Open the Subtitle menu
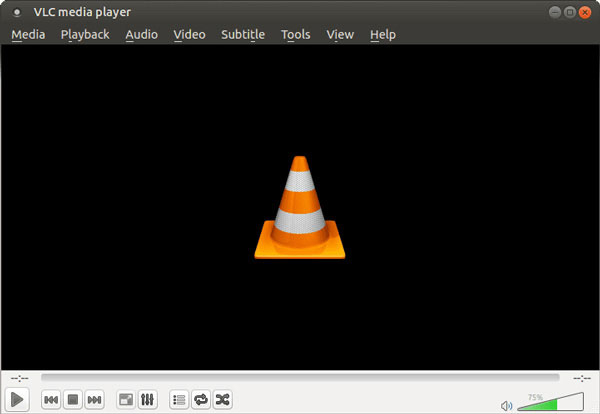Image resolution: width=600 pixels, height=414 pixels. pyautogui.click(x=243, y=34)
